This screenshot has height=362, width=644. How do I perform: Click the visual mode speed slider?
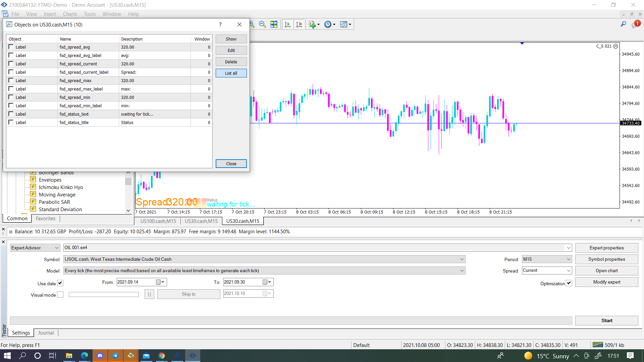coord(104,294)
